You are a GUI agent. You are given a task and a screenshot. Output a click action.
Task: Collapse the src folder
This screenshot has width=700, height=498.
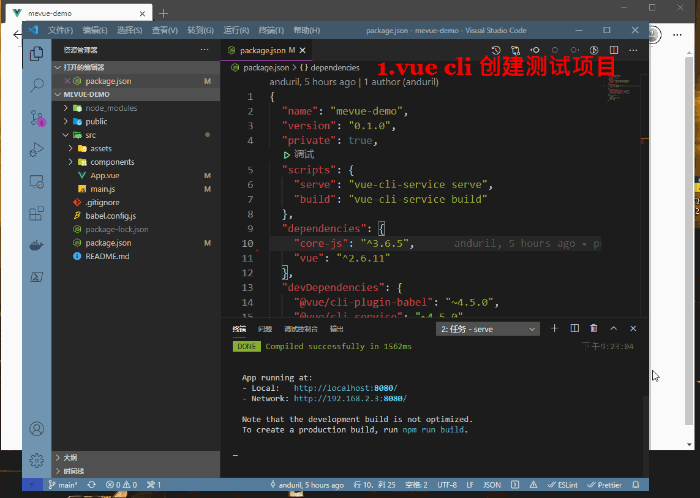(x=136, y=135)
